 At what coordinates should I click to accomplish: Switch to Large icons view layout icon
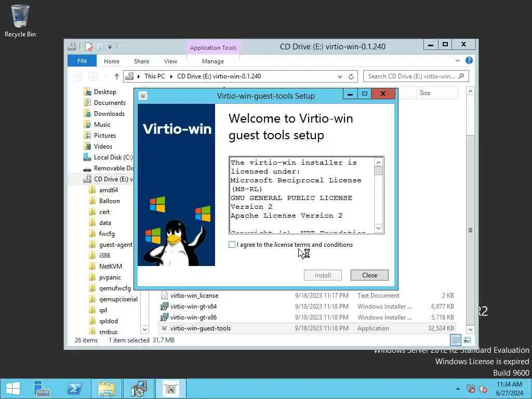click(467, 340)
